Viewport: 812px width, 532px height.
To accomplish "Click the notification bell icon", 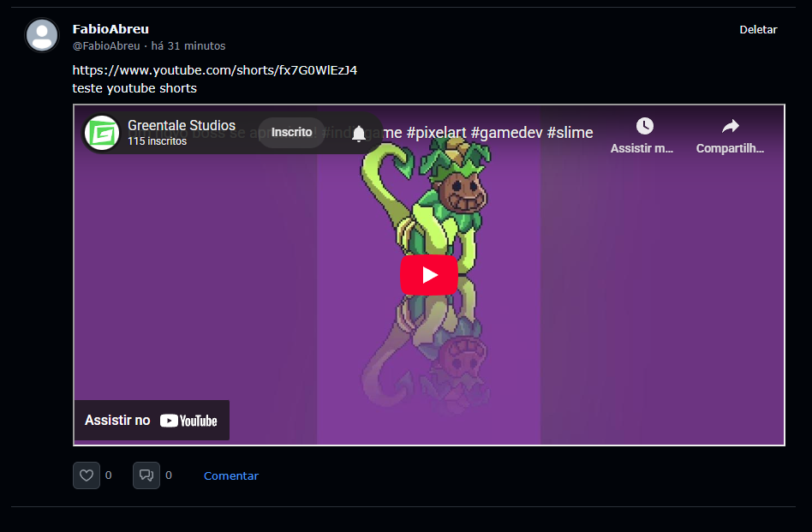I will pyautogui.click(x=359, y=134).
